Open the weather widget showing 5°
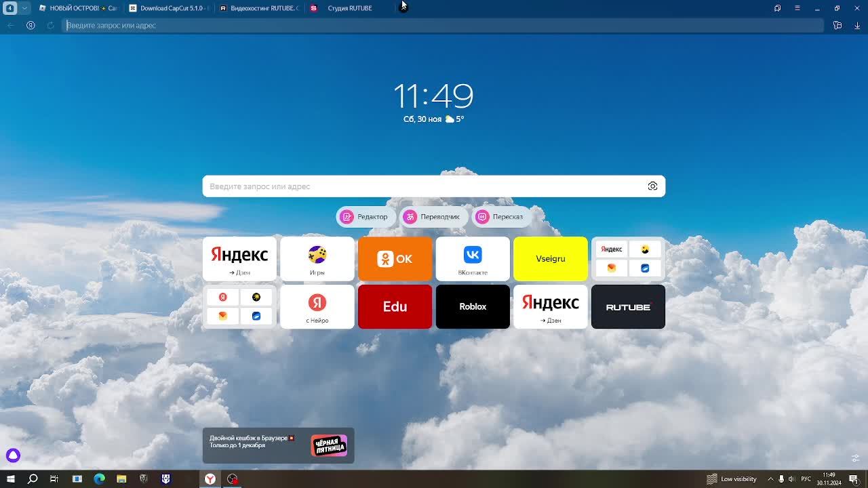The height and width of the screenshot is (488, 868). 454,119
